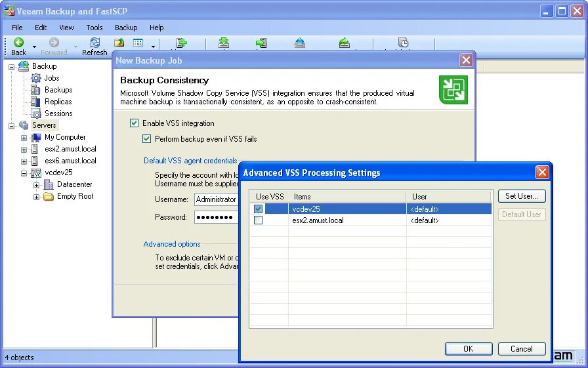Select Jobs label in the tree

pyautogui.click(x=52, y=78)
